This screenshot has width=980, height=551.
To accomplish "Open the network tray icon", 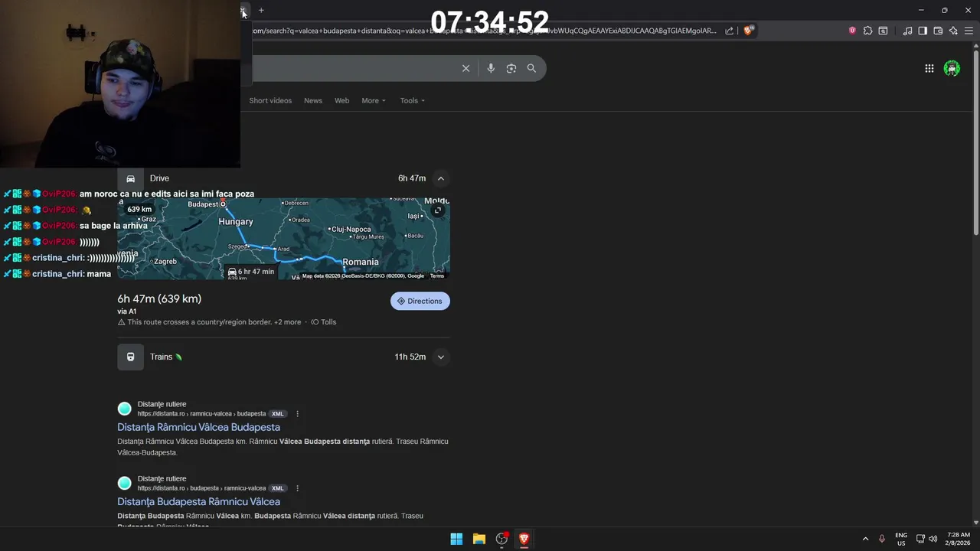I will [920, 539].
